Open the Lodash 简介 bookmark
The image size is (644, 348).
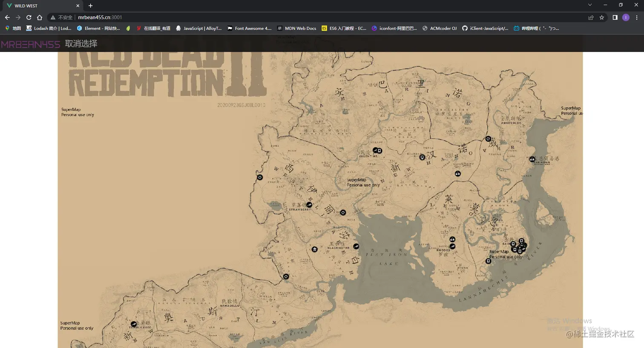(x=49, y=28)
